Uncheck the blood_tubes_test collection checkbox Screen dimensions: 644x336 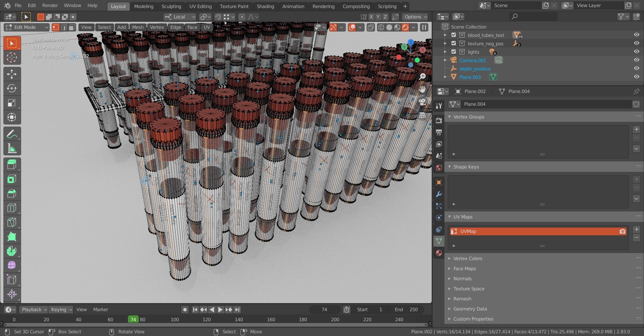pos(453,35)
